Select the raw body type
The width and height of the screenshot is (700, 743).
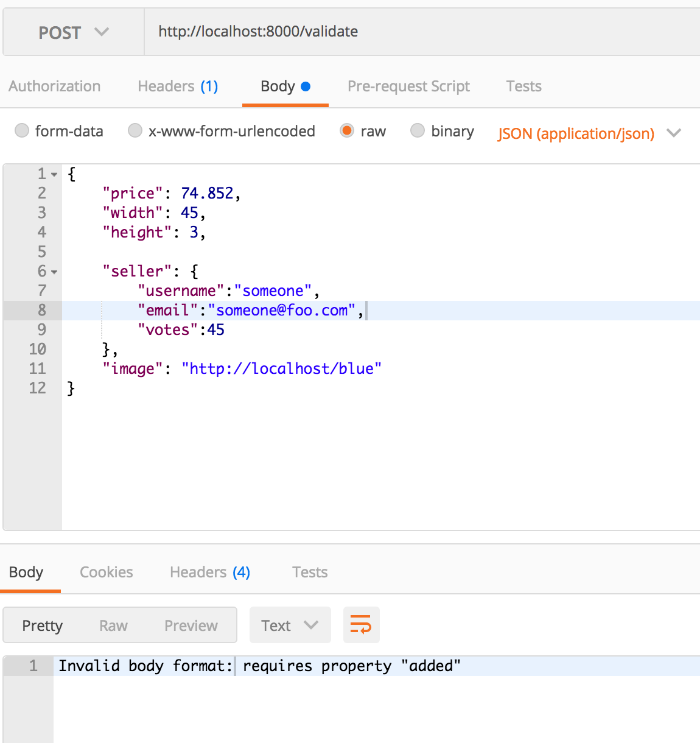pos(347,130)
